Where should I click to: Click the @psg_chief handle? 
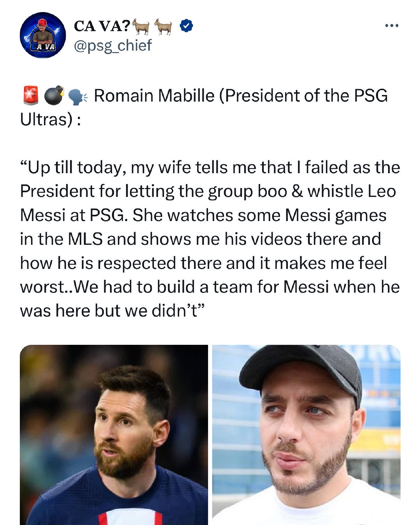click(113, 46)
